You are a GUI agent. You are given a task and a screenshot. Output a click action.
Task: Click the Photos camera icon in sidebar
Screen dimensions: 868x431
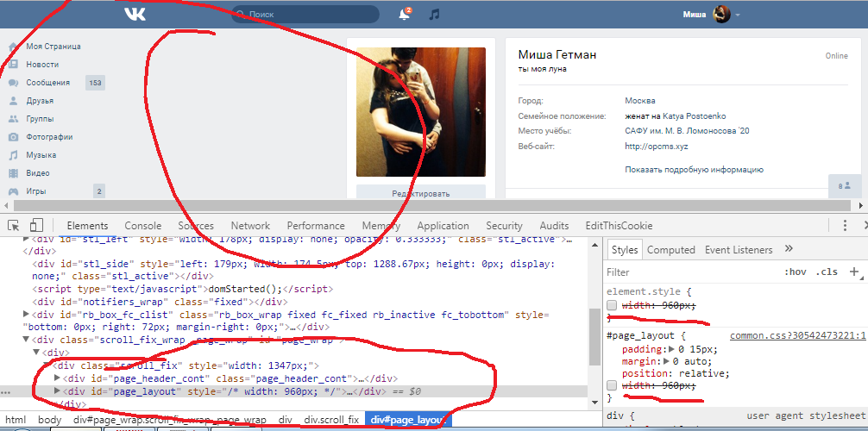13,137
